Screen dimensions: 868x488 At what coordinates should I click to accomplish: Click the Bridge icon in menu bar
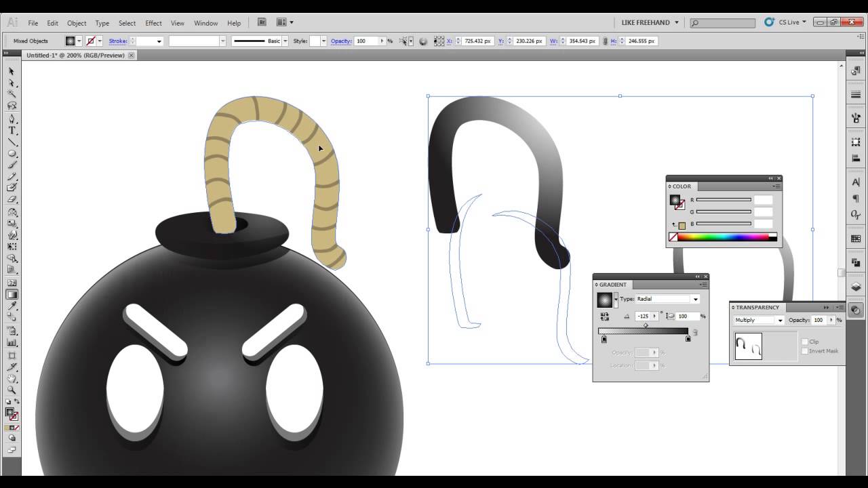(x=262, y=22)
